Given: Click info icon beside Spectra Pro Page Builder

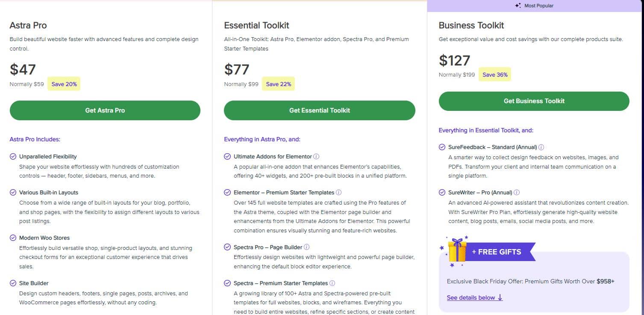Looking at the screenshot, I should pyautogui.click(x=306, y=247).
